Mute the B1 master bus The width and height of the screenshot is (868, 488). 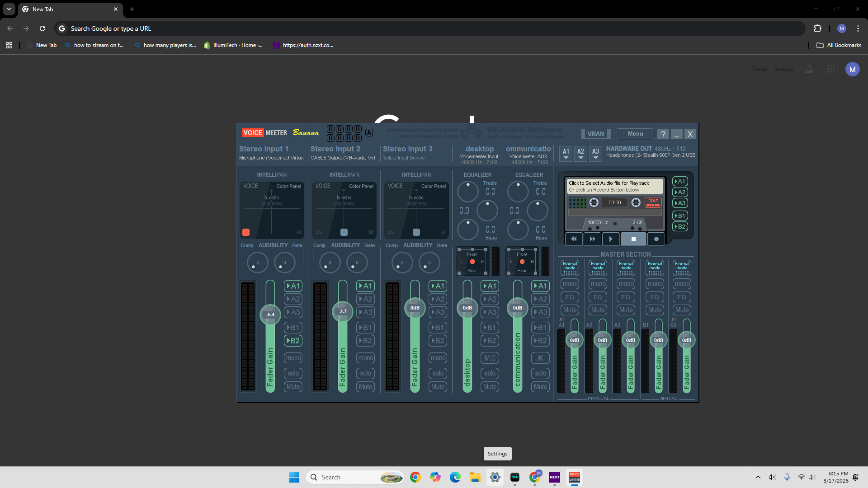[655, 310]
